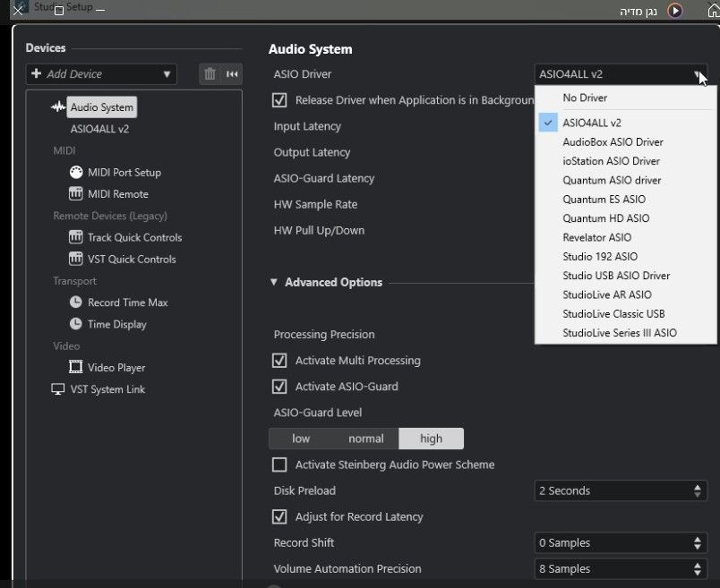Select Studio 192 ASIO
Image resolution: width=720 pixels, height=588 pixels.
point(626,256)
